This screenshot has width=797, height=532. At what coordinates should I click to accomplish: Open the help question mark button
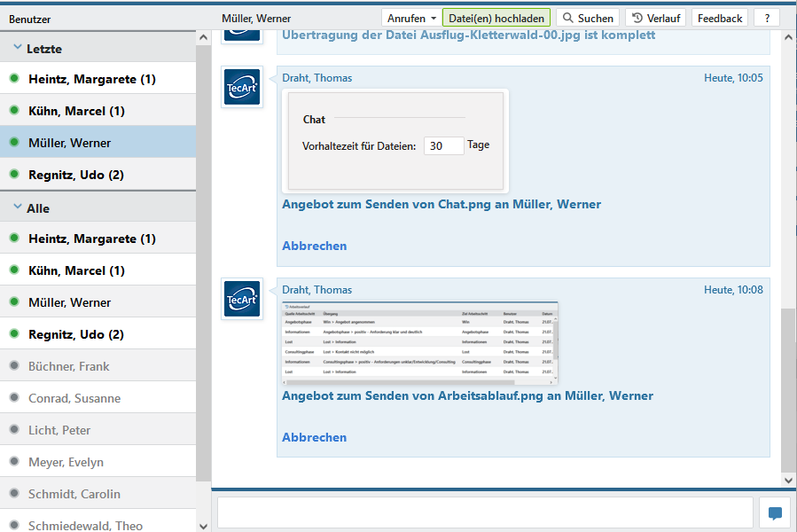(767, 18)
